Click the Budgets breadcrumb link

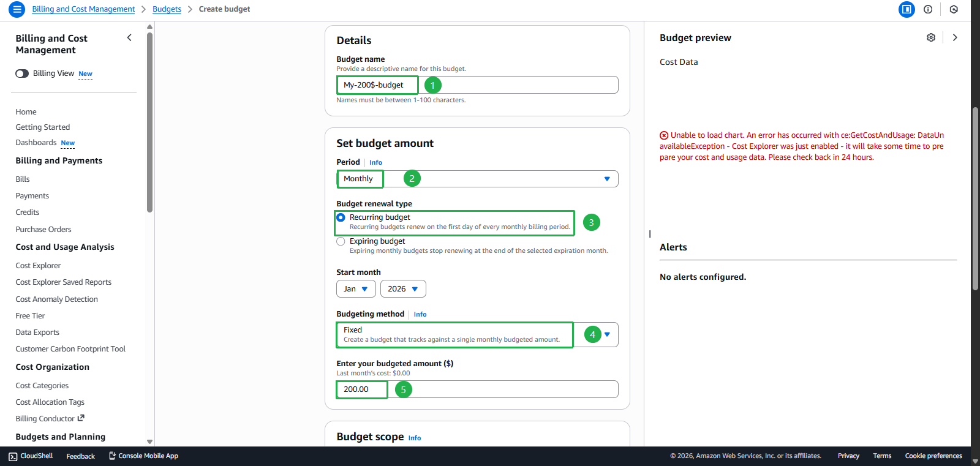(x=167, y=9)
